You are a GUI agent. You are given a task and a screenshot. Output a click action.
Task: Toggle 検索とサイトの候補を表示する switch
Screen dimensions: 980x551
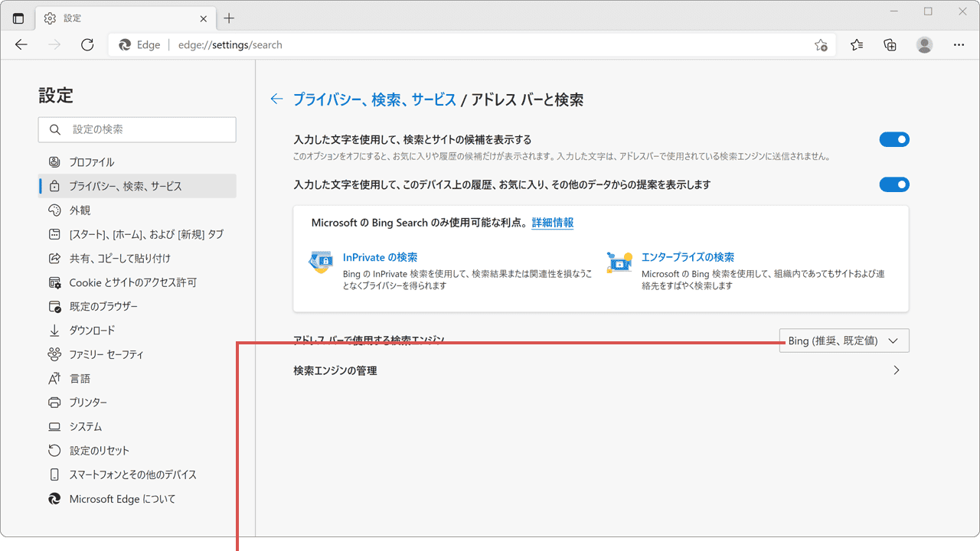pyautogui.click(x=894, y=139)
